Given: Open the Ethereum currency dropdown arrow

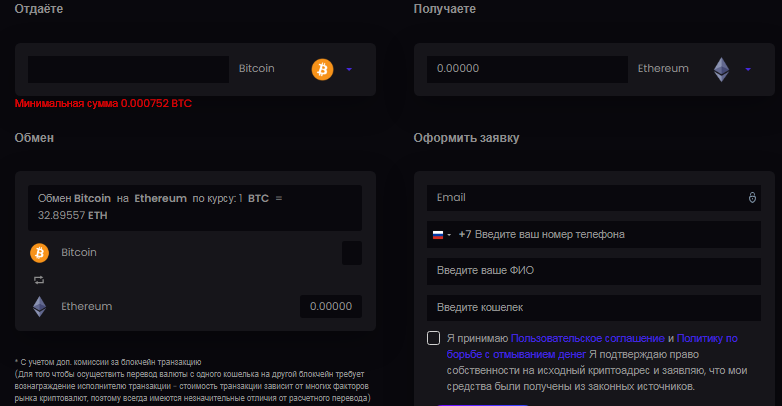Looking at the screenshot, I should 748,69.
